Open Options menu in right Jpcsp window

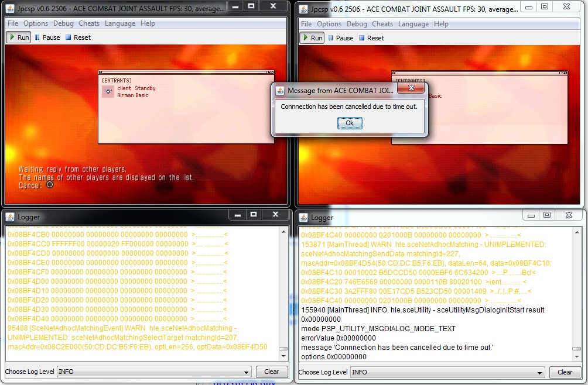coord(329,24)
